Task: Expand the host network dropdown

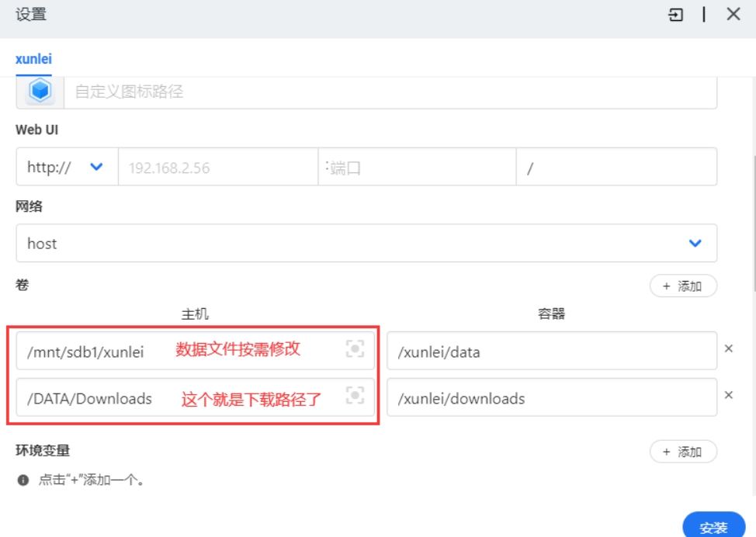Action: point(365,244)
